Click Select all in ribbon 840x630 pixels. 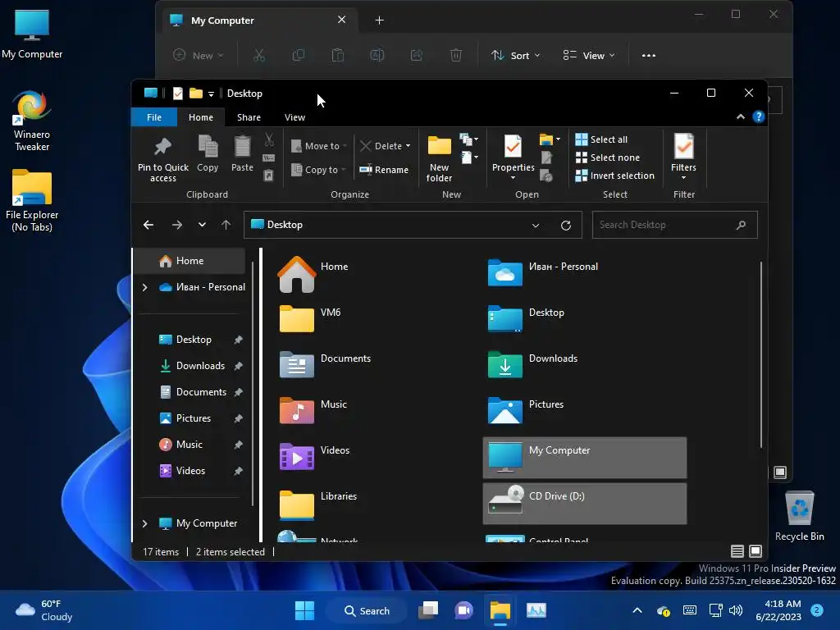tap(601, 139)
